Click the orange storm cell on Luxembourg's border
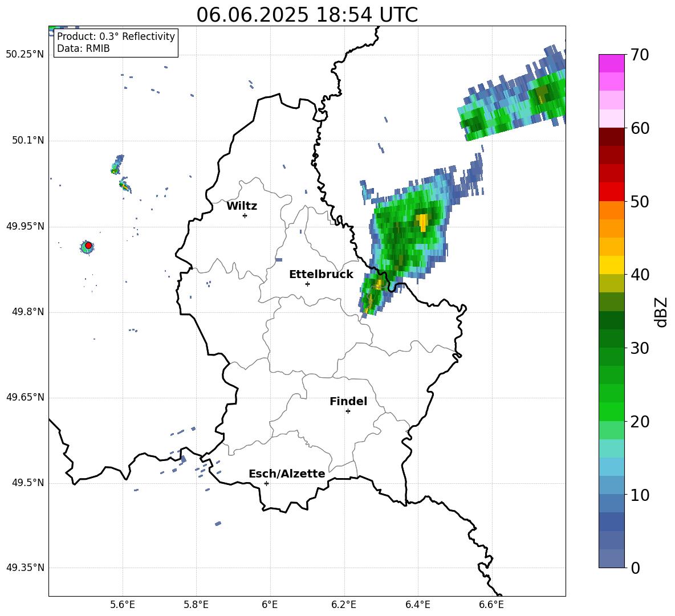The image size is (675, 616). click(379, 284)
